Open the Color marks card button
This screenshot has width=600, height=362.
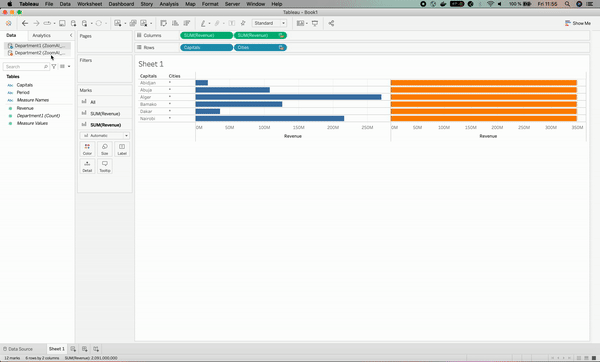87,149
